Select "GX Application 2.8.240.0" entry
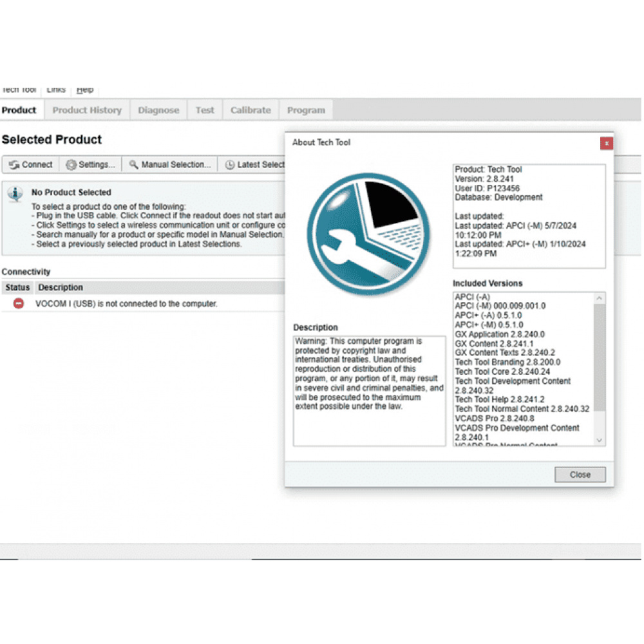 [x=500, y=334]
